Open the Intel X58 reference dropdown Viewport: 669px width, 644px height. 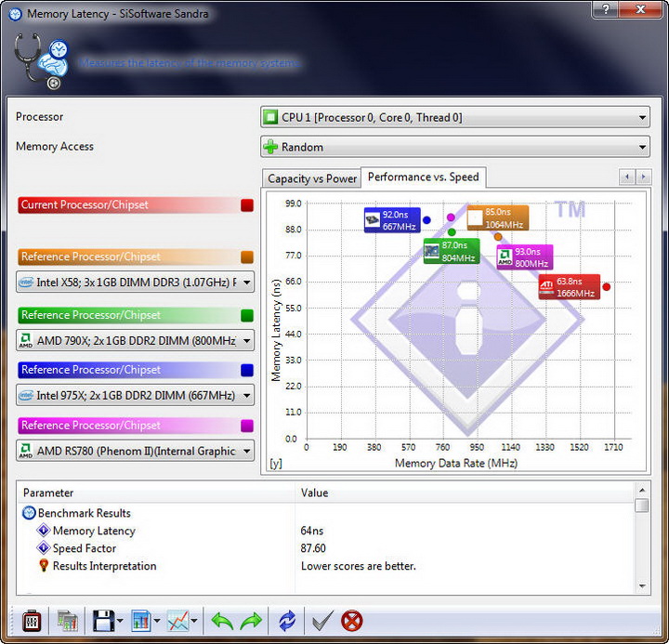pos(136,283)
